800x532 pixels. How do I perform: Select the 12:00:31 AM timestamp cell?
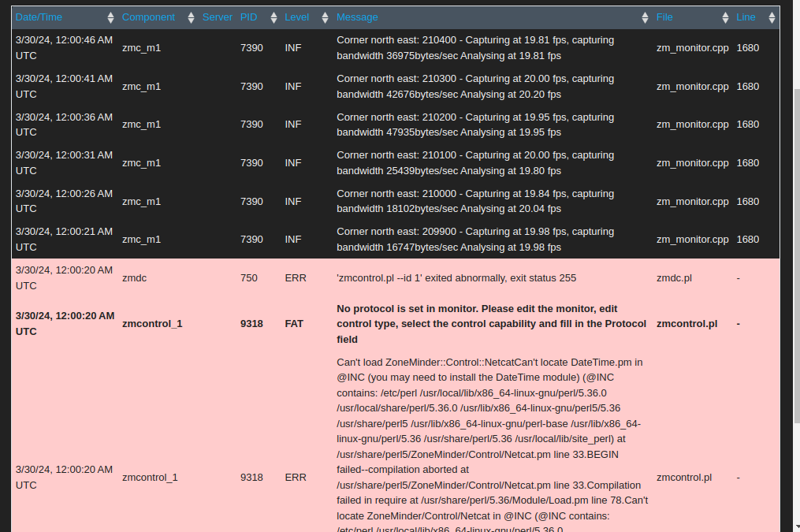pos(65,162)
